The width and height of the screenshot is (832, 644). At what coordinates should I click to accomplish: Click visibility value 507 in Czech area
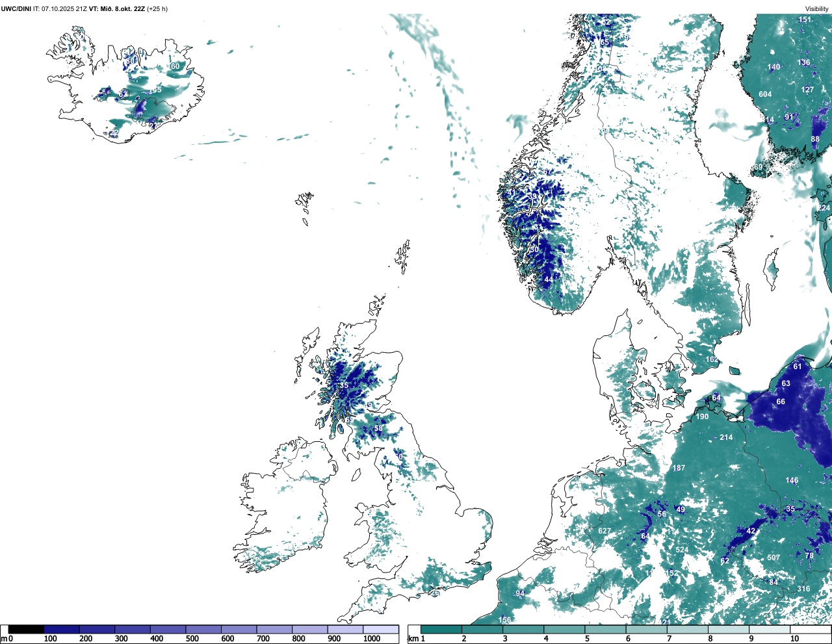tap(773, 558)
